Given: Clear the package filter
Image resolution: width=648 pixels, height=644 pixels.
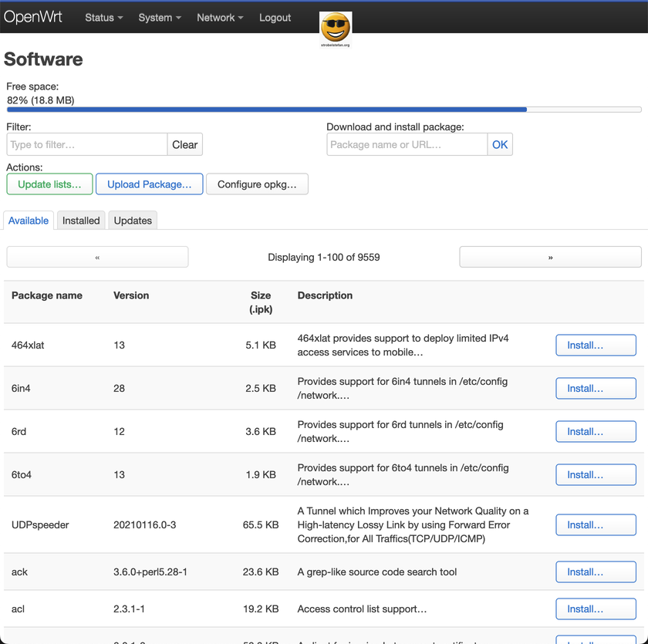Looking at the screenshot, I should click(x=184, y=144).
